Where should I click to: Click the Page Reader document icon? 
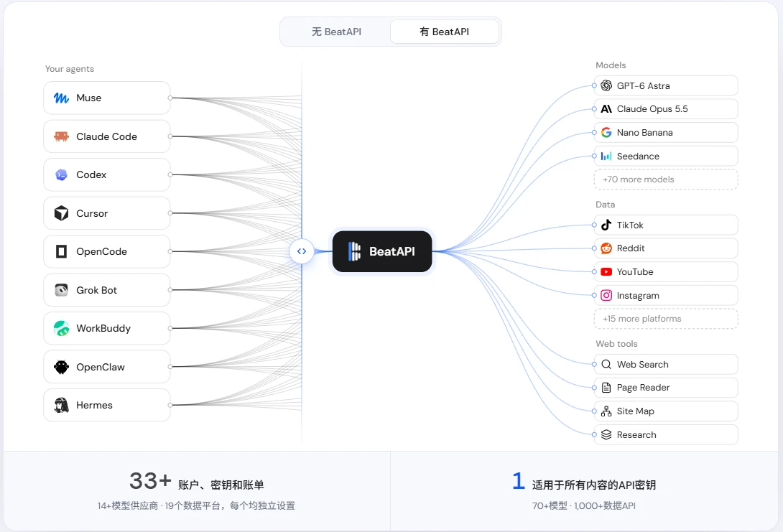[x=606, y=388]
